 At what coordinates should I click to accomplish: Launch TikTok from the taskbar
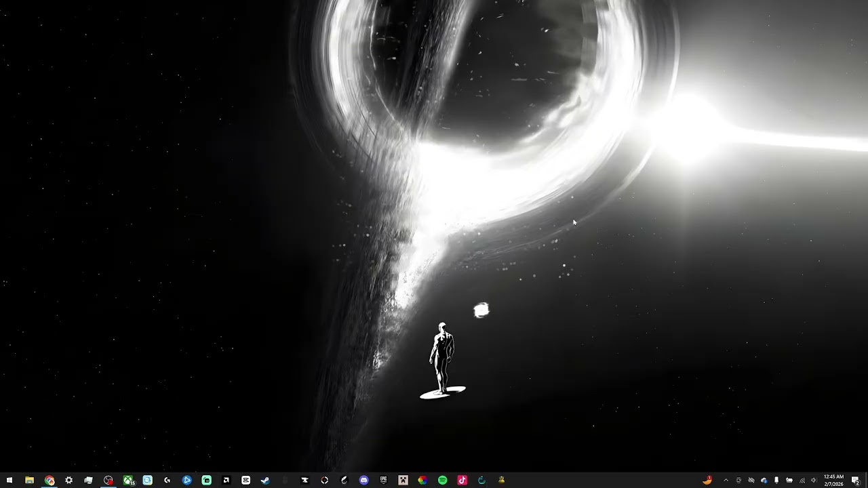coord(462,480)
